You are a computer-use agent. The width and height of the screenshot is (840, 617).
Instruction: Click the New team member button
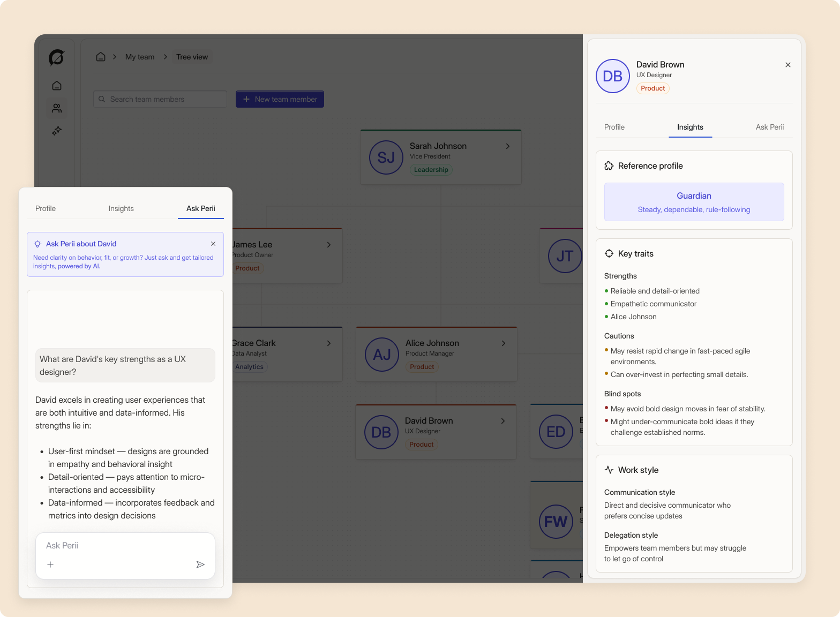(x=280, y=99)
